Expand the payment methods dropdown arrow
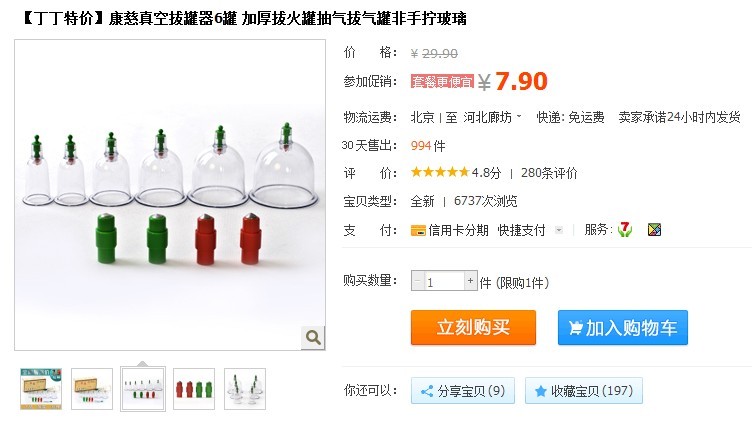The width and height of the screenshot is (754, 426). click(x=558, y=230)
